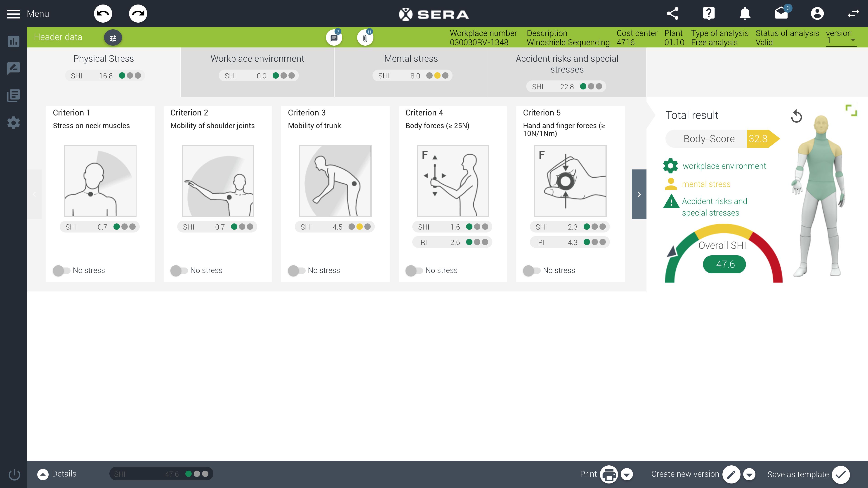
Task: Click the mental stress person icon
Action: pos(671,184)
